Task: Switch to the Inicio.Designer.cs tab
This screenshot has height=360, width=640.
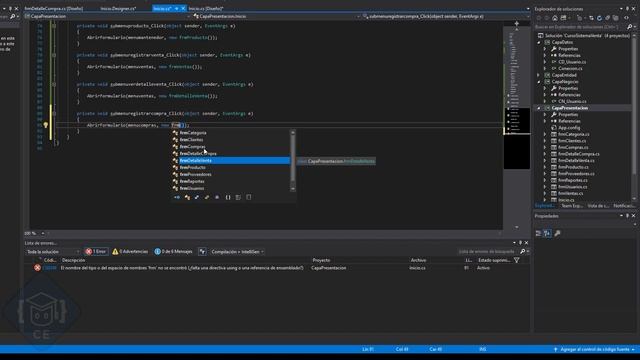Action: coord(118,8)
